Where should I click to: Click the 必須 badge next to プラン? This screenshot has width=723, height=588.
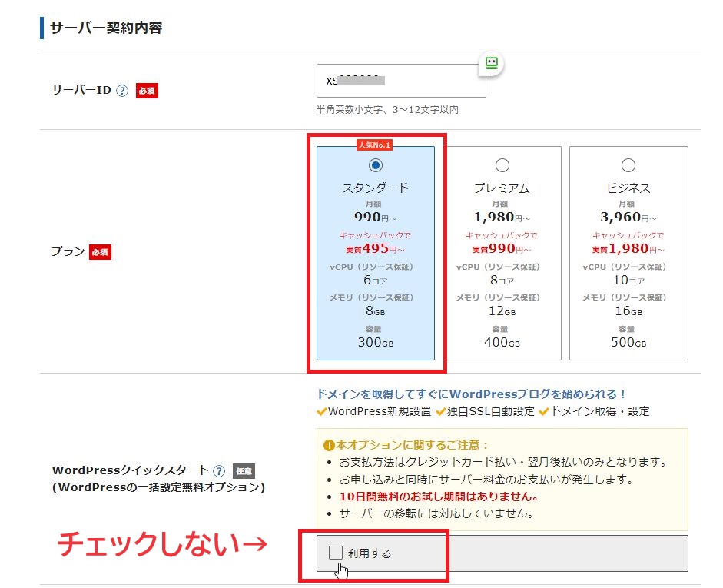click(101, 252)
